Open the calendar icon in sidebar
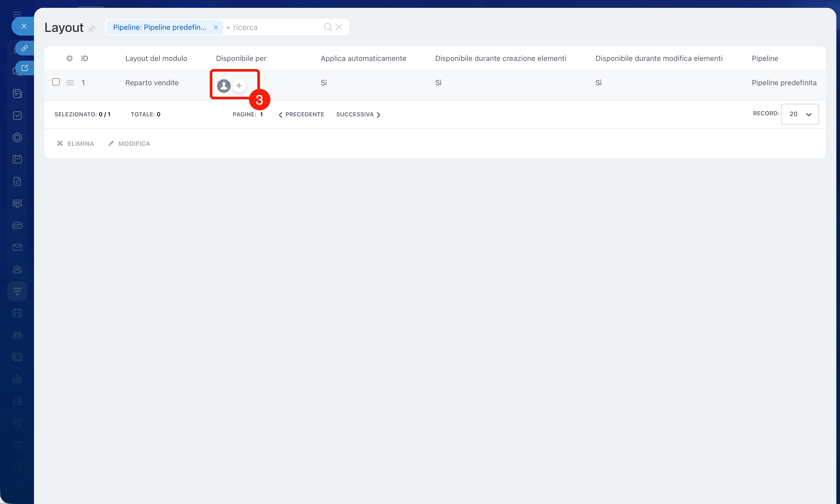Image resolution: width=840 pixels, height=504 pixels. click(17, 159)
